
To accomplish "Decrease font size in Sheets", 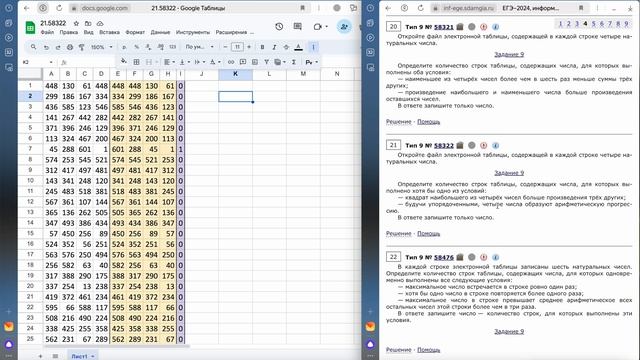I will point(225,47).
